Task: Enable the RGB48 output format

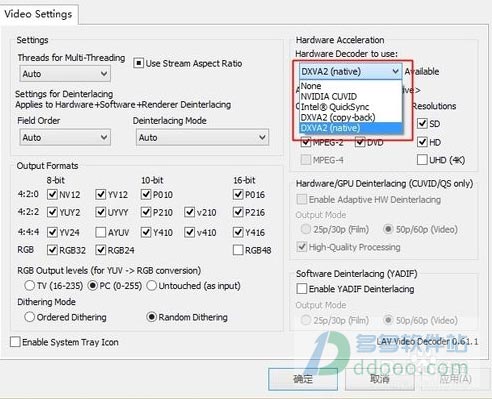Action: 238,250
